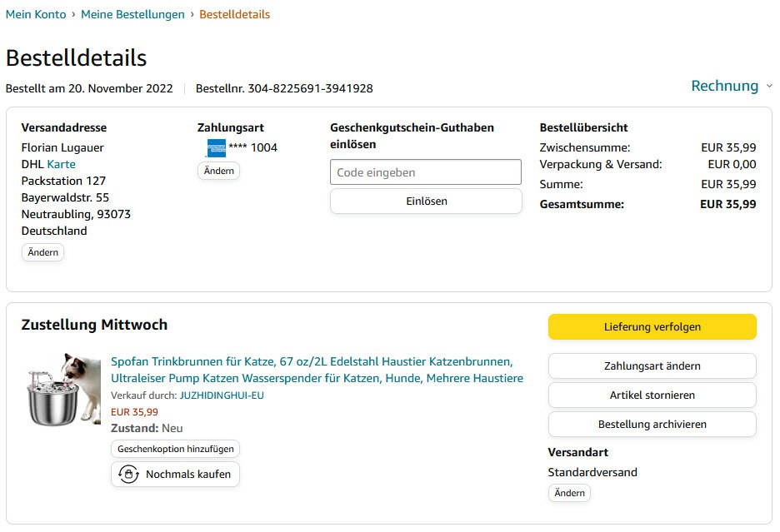Click the Neutraubling, 93073 address line
Image resolution: width=780 pixels, height=532 pixels.
click(76, 214)
